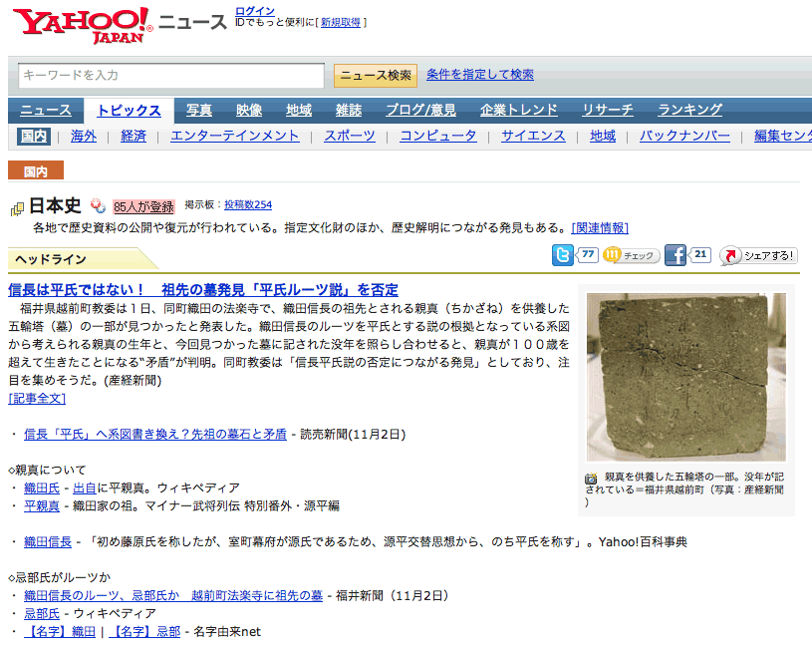Switch to the ランキング tab
The width and height of the screenshot is (812, 648).
click(x=689, y=110)
